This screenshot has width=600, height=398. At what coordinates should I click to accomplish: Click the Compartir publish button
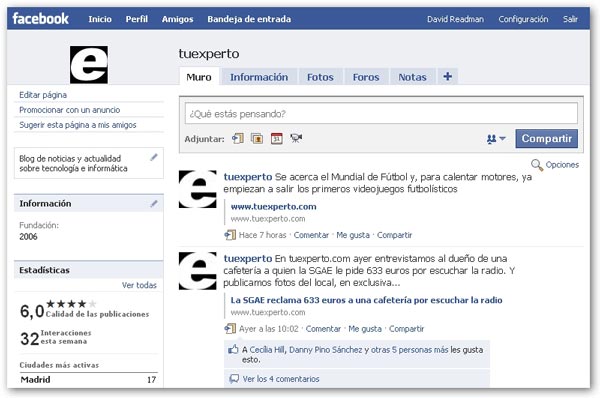(x=546, y=138)
